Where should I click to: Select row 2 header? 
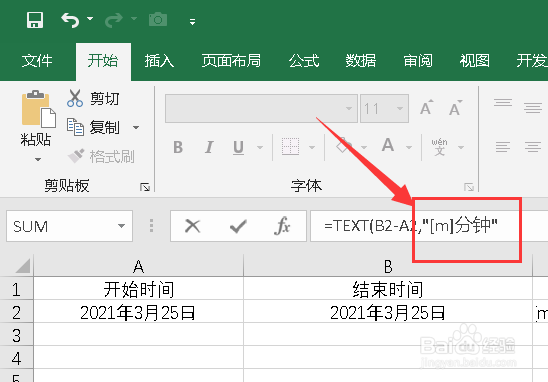[16, 312]
